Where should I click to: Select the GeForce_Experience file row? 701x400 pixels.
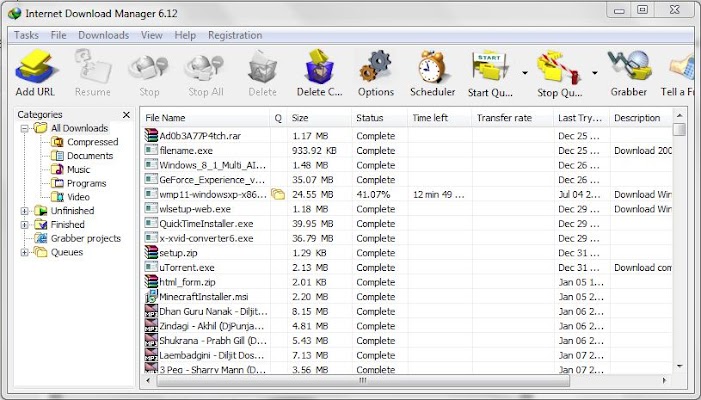pyautogui.click(x=407, y=180)
